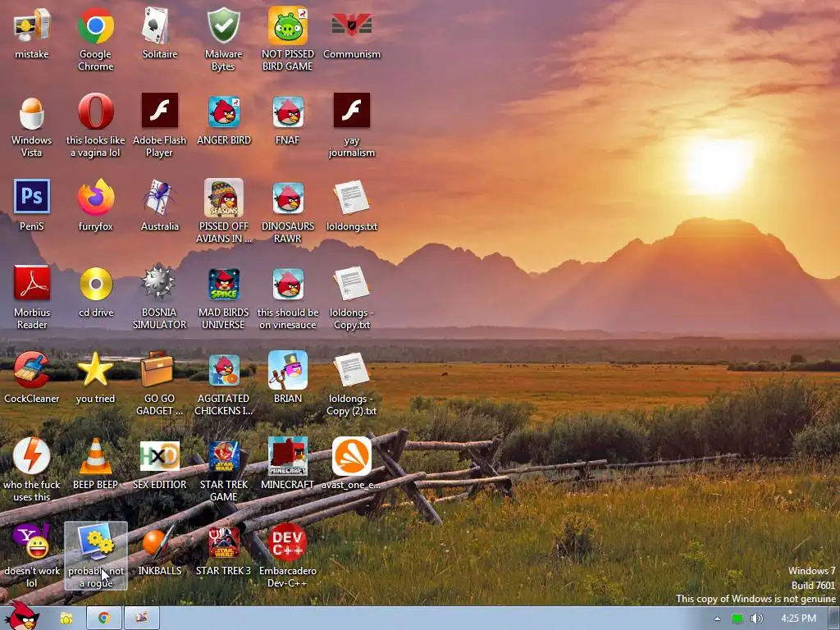Open Morbius Reader PDF icon
Viewport: 840px width, 630px height.
tap(32, 283)
